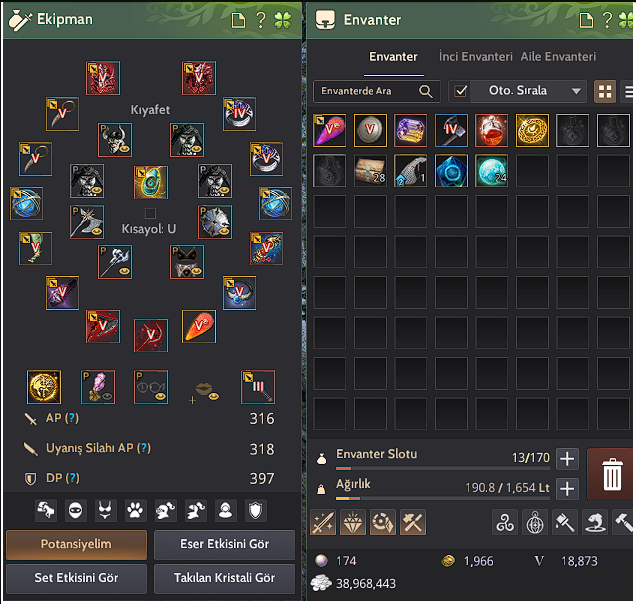The height and width of the screenshot is (604, 636).
Task: Click the crossed hammers repair icon
Action: (x=413, y=522)
